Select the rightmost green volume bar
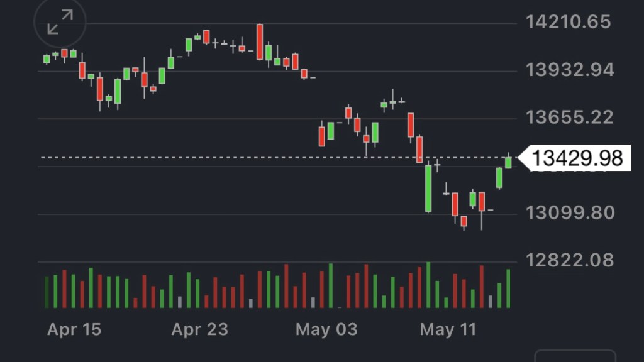 (508, 288)
